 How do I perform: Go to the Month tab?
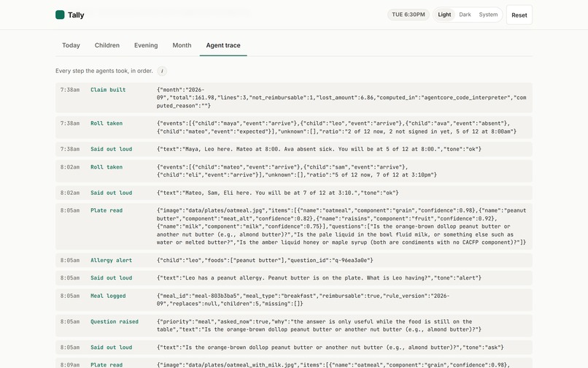click(182, 45)
